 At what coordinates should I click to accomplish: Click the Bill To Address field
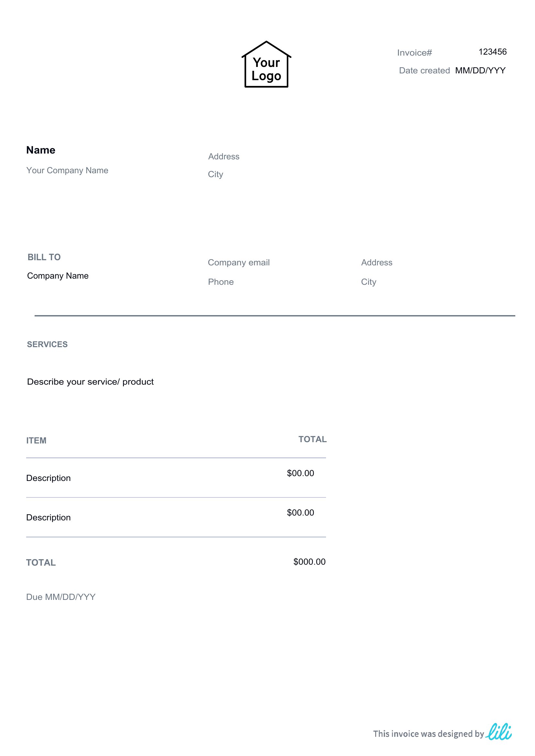(x=377, y=262)
